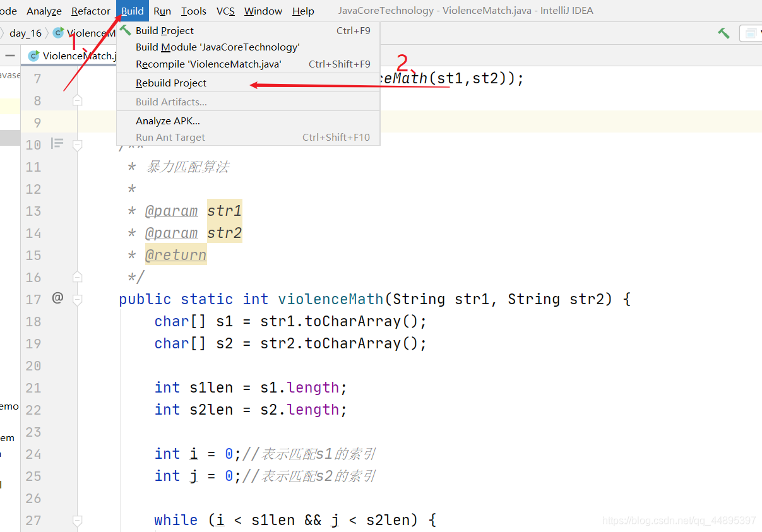The height and width of the screenshot is (532, 762).
Task: Click the class icon on ViolenceMatch editor tab
Action: pos(34,56)
